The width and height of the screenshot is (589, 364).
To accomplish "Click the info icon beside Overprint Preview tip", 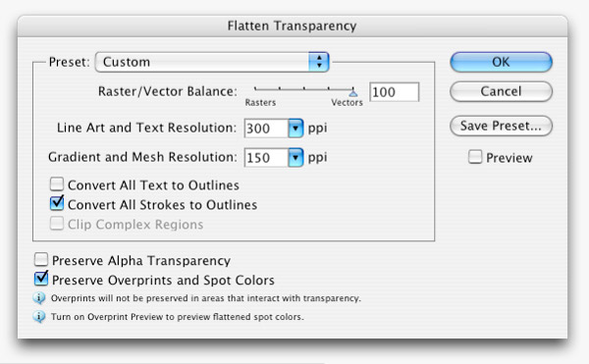I will point(39,317).
